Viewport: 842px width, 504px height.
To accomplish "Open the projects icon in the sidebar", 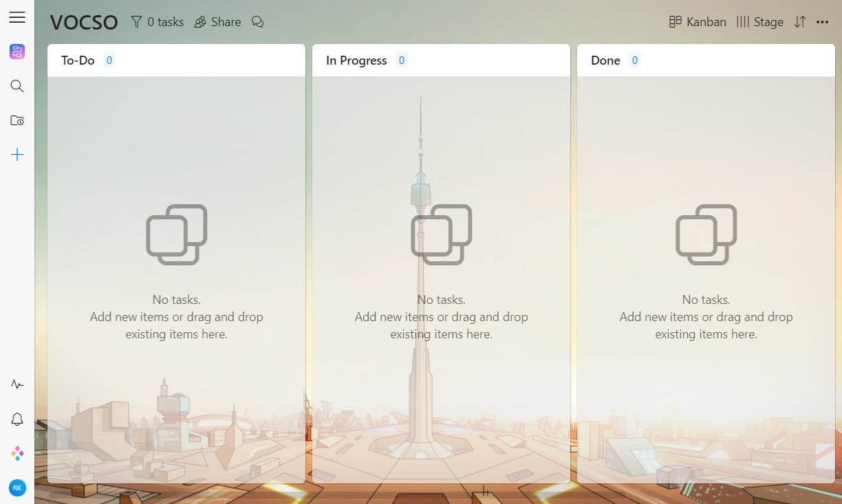I will pos(17,52).
